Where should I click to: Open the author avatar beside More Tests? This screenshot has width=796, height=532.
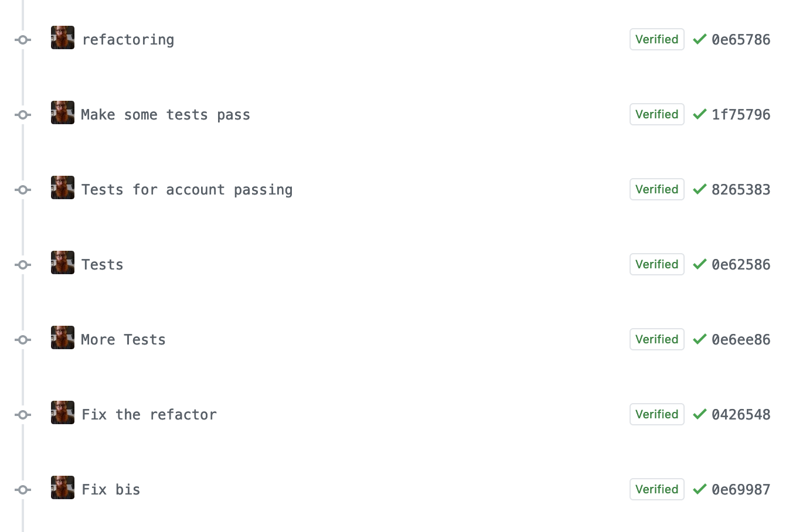pyautogui.click(x=63, y=337)
